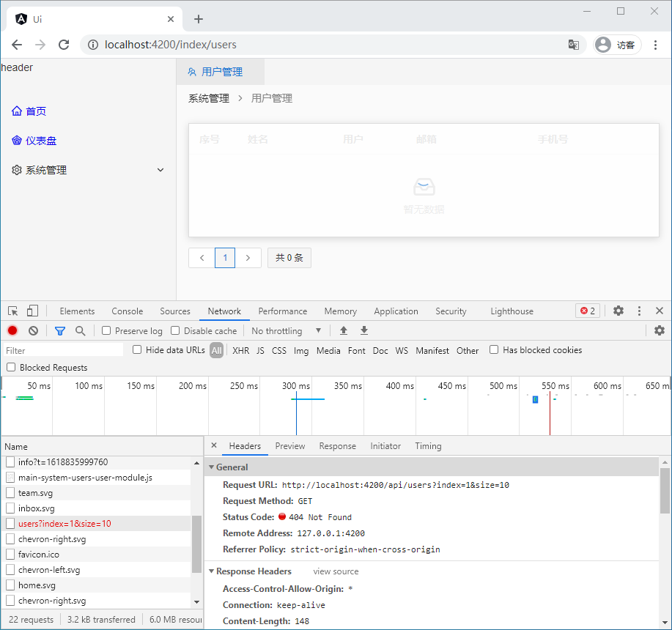This screenshot has width=672, height=630.
Task: Click the 首页 sidebar link
Action: [35, 111]
